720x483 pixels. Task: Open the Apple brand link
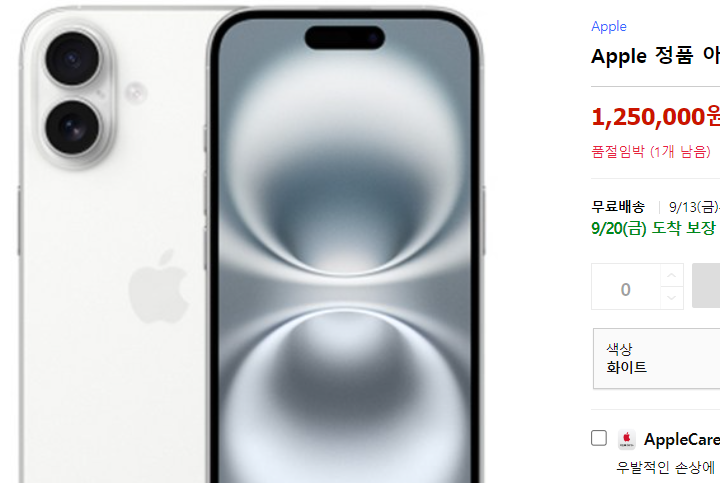coord(608,27)
